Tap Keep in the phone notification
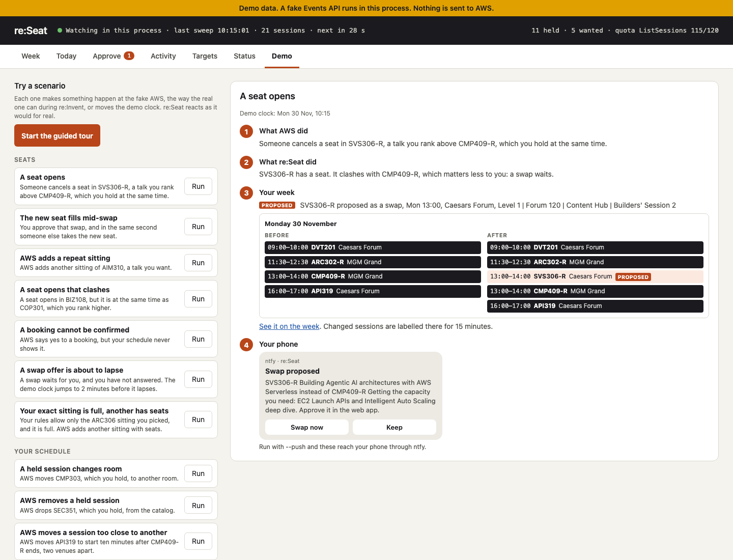The image size is (733, 560). coord(394,427)
